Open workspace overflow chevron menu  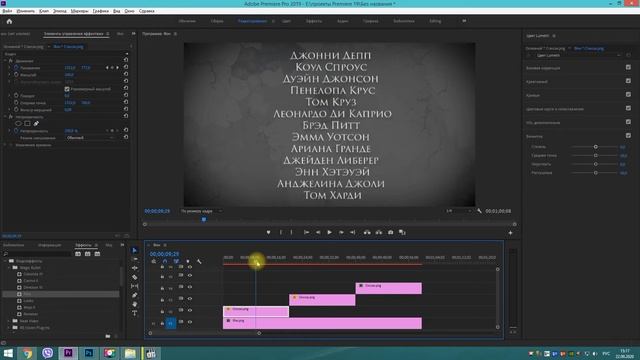pyautogui.click(x=464, y=21)
